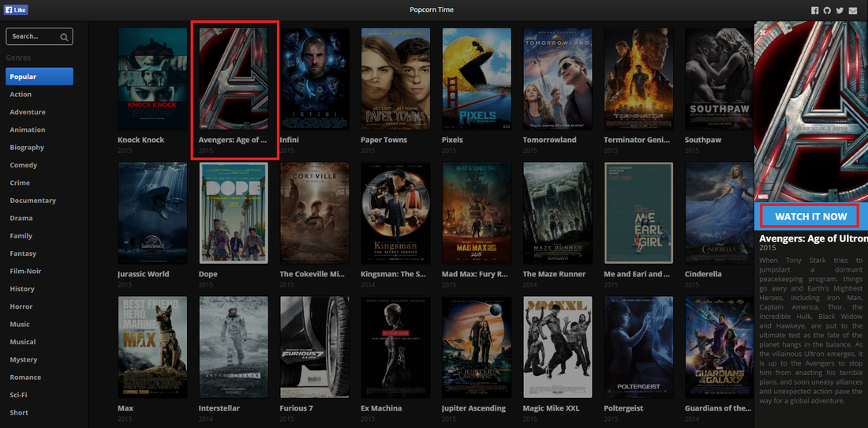
Task: Open the Terminator Genisys poster
Action: [x=638, y=79]
